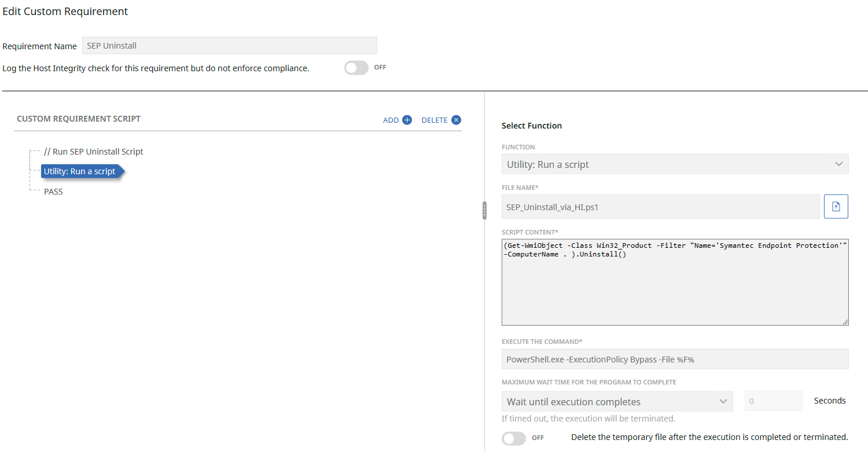Select the '// Run SEP Uninstall Script' comment
The image size is (868, 451).
93,152
